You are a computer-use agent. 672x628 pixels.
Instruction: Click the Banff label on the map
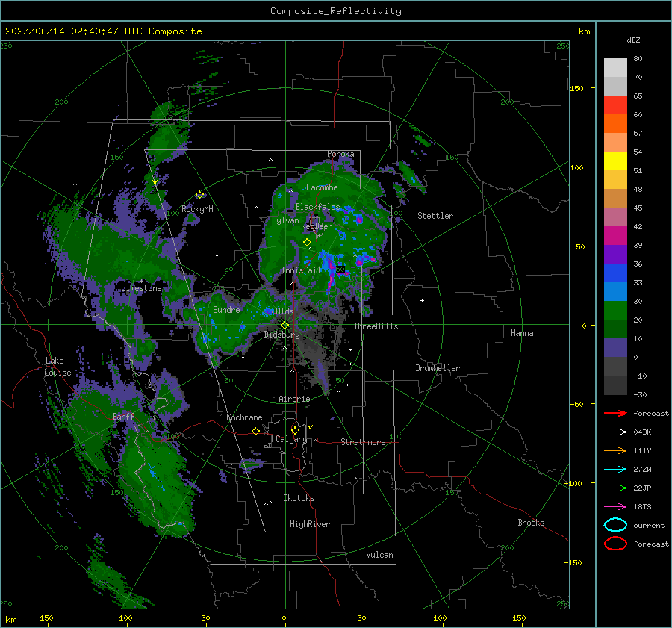(x=123, y=417)
